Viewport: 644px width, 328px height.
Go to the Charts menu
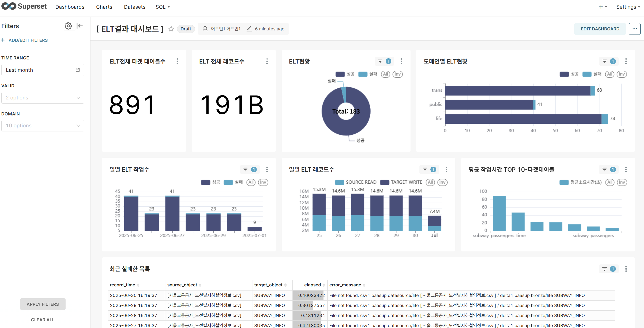tap(104, 7)
